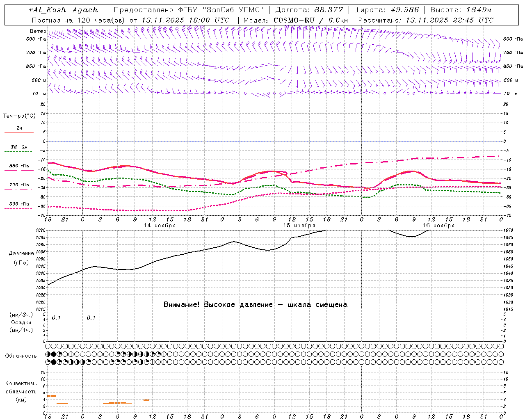525x420 pixels.
Task: Click the 14 ноября date label
Action: (x=160, y=226)
